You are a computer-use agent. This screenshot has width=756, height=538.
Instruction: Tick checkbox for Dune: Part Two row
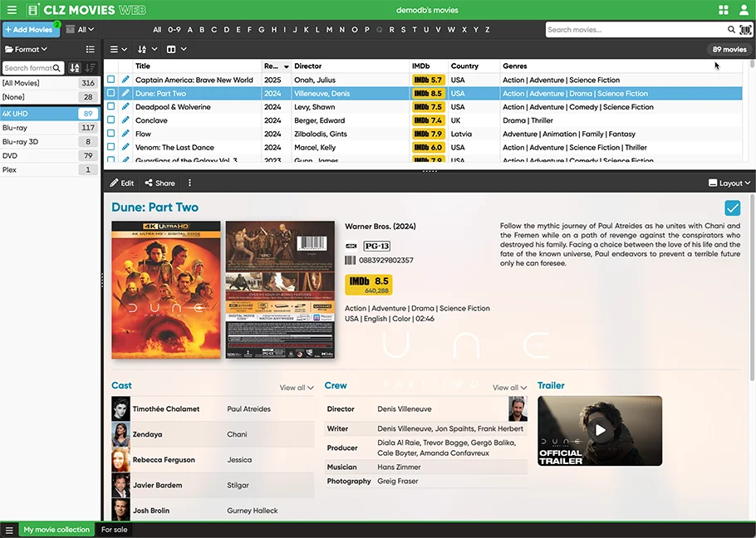pos(110,92)
